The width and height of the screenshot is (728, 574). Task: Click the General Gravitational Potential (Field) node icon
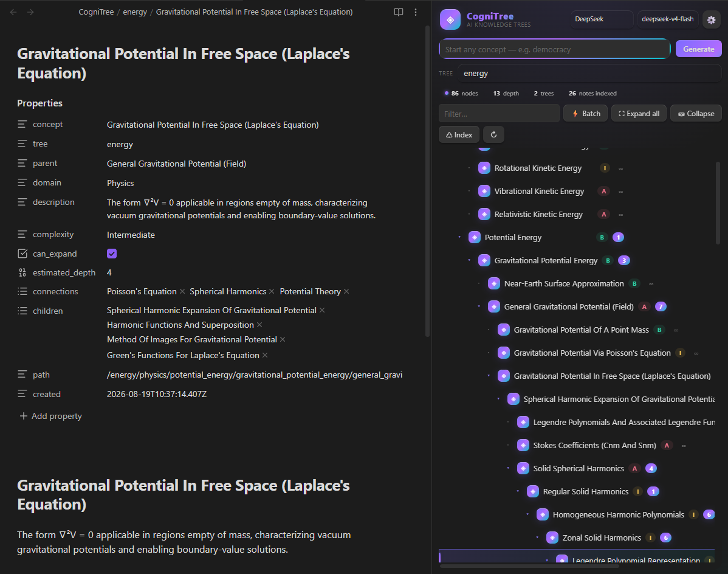494,306
